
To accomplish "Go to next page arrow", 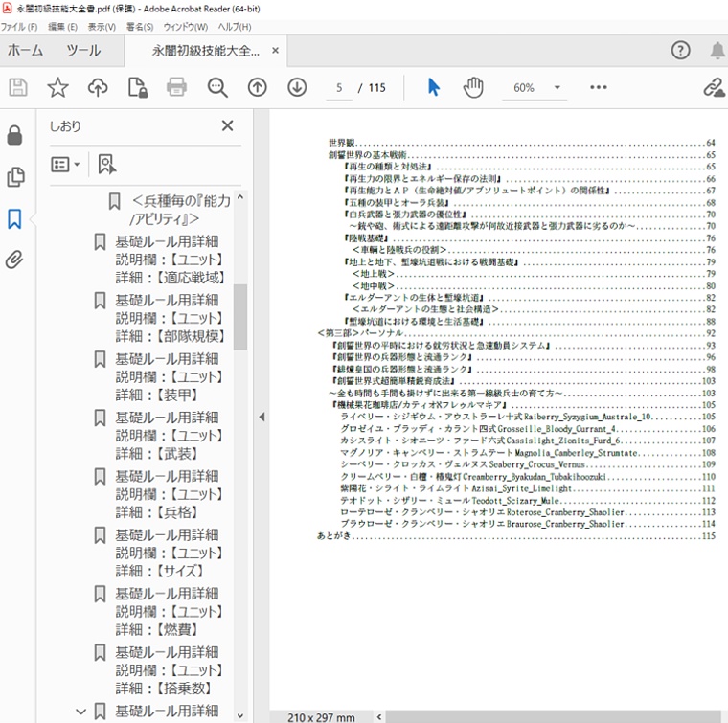I will point(297,87).
